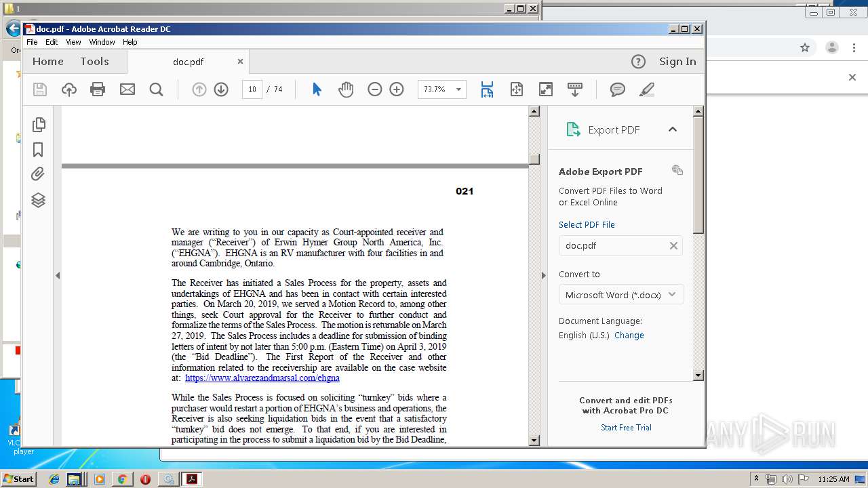Click Sign In

(x=677, y=62)
